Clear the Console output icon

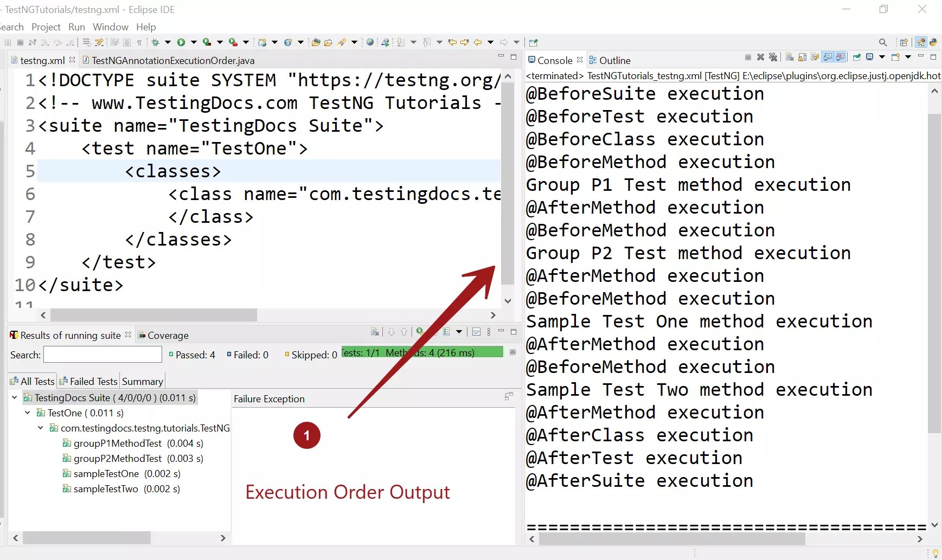(x=790, y=57)
